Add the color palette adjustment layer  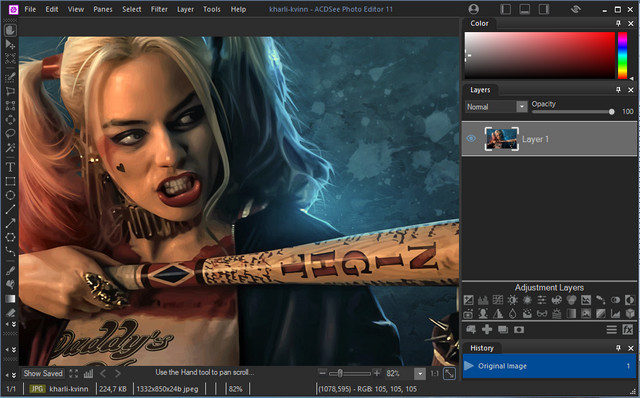556,300
